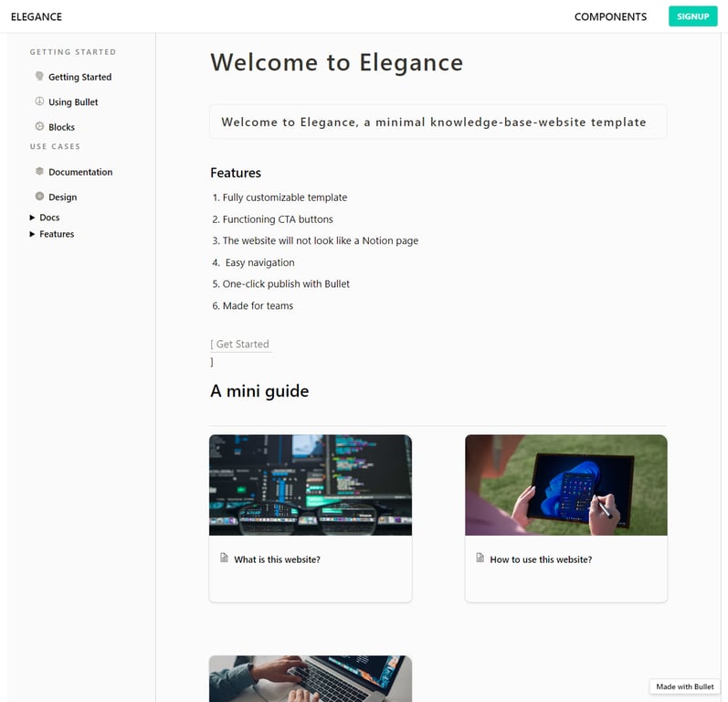The height and width of the screenshot is (702, 728).
Task: Click the 'A mini guide' heading
Action: point(259,391)
